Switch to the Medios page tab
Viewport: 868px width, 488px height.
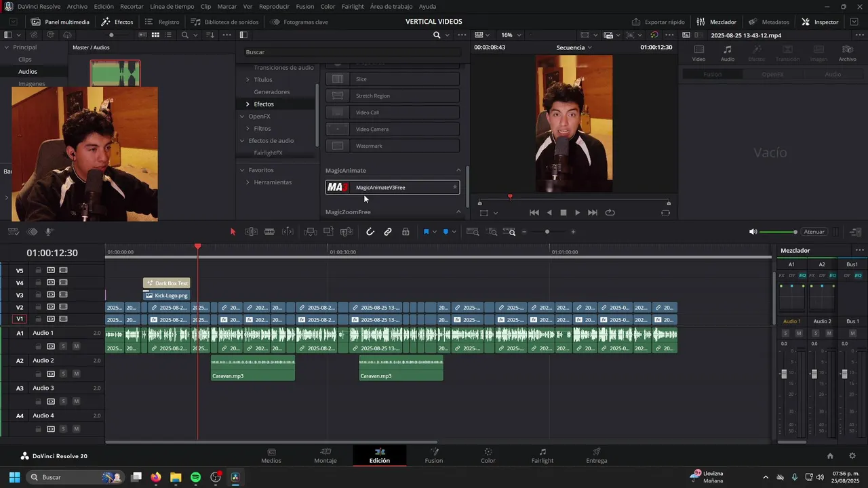pos(271,455)
